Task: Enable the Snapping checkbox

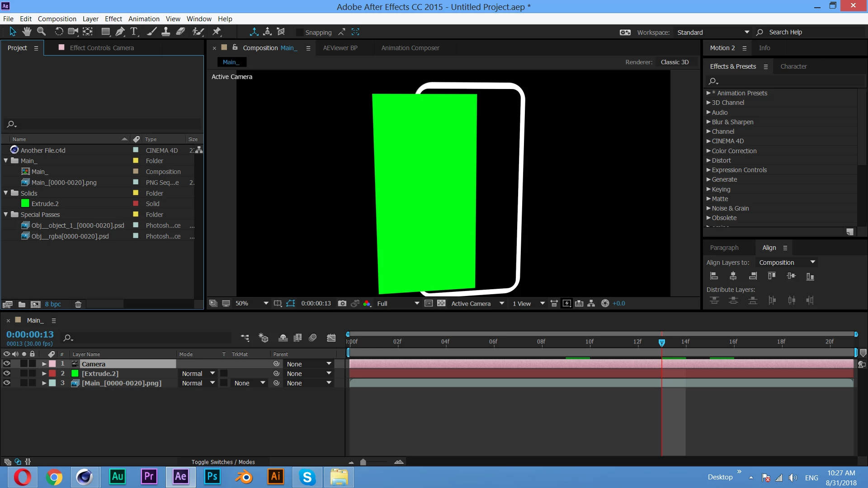Action: pyautogui.click(x=299, y=33)
